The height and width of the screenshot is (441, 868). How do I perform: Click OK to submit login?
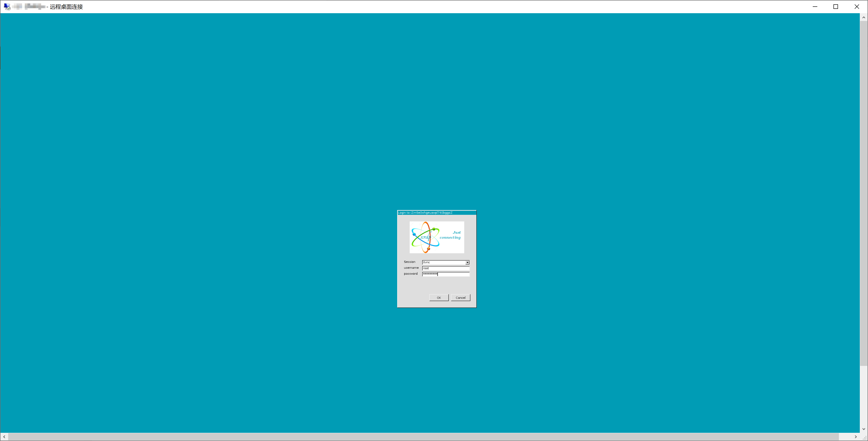click(439, 298)
